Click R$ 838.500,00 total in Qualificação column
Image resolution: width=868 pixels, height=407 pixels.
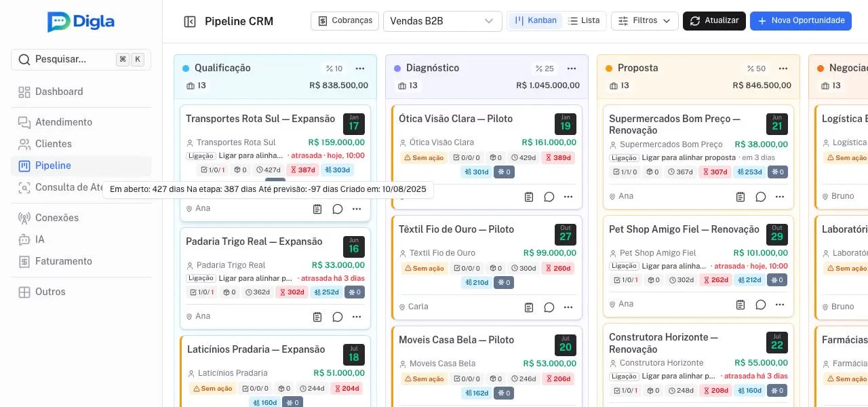coord(338,85)
